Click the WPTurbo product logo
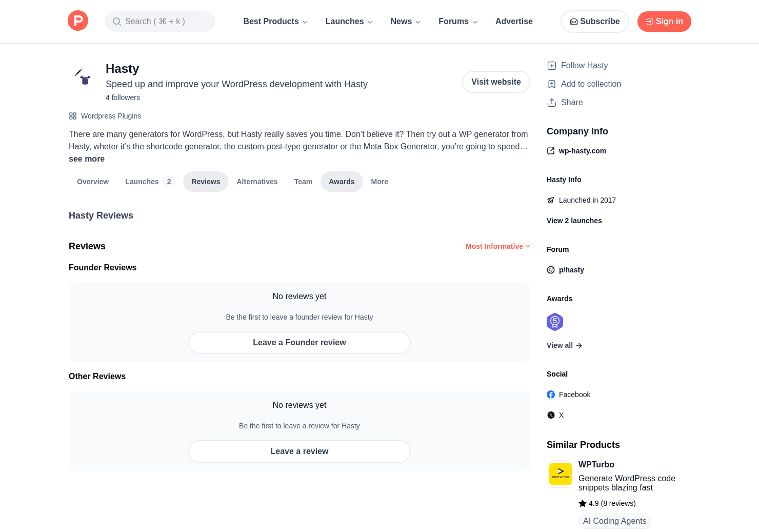The image size is (759, 532). point(561,474)
